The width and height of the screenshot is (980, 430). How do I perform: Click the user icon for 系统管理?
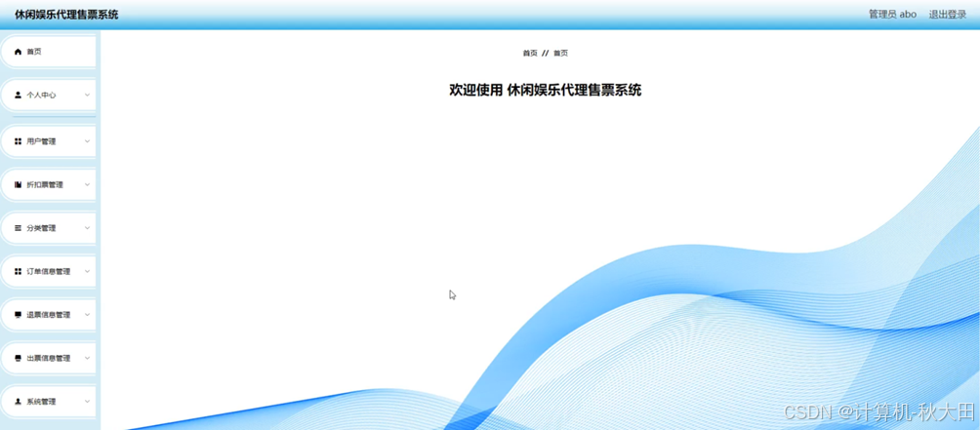(19, 402)
